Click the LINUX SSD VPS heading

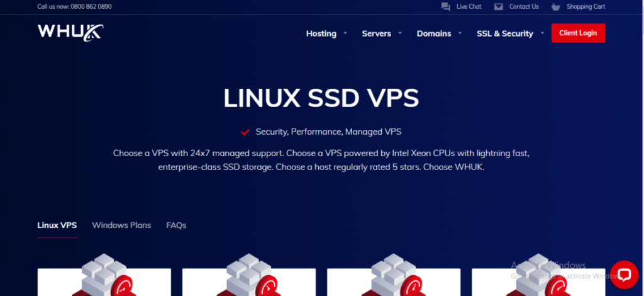point(321,98)
